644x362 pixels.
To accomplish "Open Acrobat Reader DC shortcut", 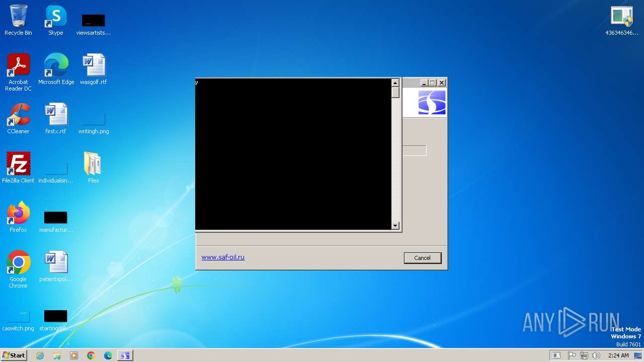I will 18,72.
